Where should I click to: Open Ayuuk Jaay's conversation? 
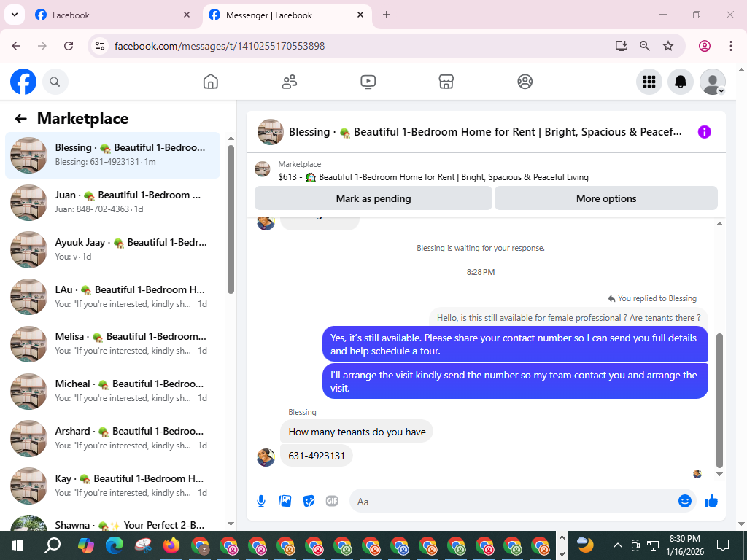pyautogui.click(x=113, y=249)
